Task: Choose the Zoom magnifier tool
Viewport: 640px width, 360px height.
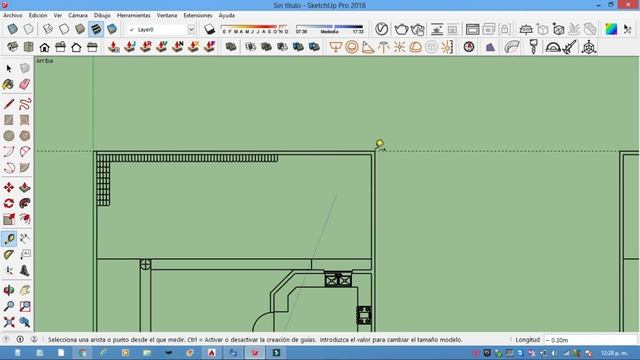Action: pos(9,306)
